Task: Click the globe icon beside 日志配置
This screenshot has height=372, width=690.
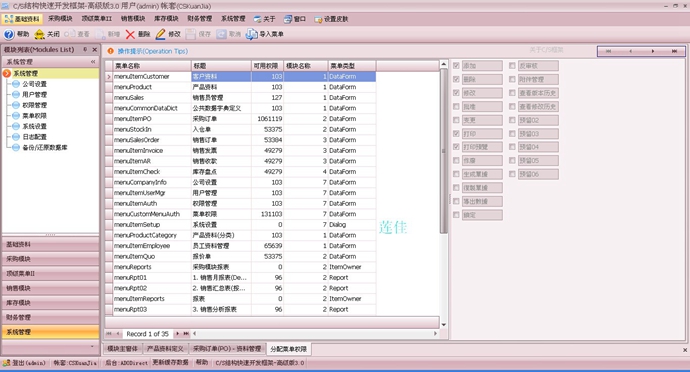Action: click(16, 136)
